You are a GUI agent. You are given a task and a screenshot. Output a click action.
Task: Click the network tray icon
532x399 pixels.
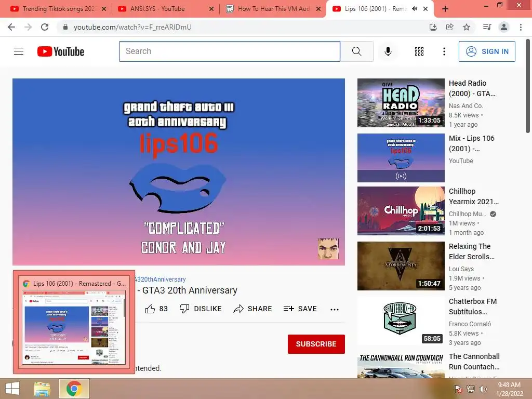pyautogui.click(x=471, y=389)
